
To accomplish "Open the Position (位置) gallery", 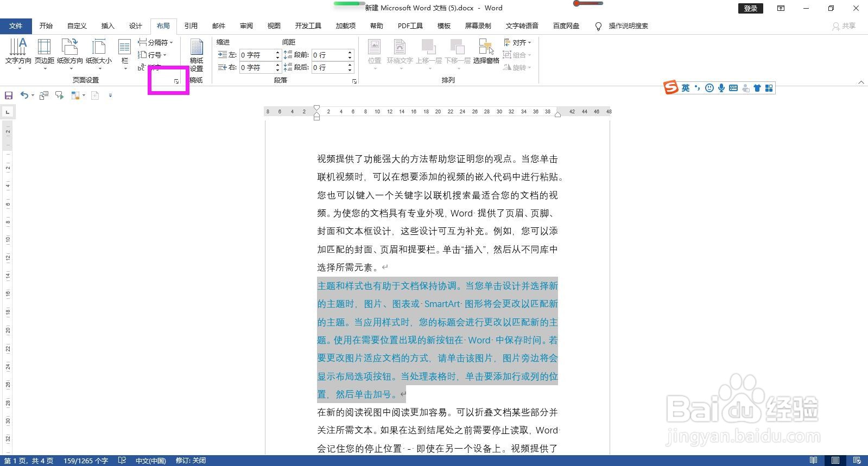I will (x=375, y=53).
